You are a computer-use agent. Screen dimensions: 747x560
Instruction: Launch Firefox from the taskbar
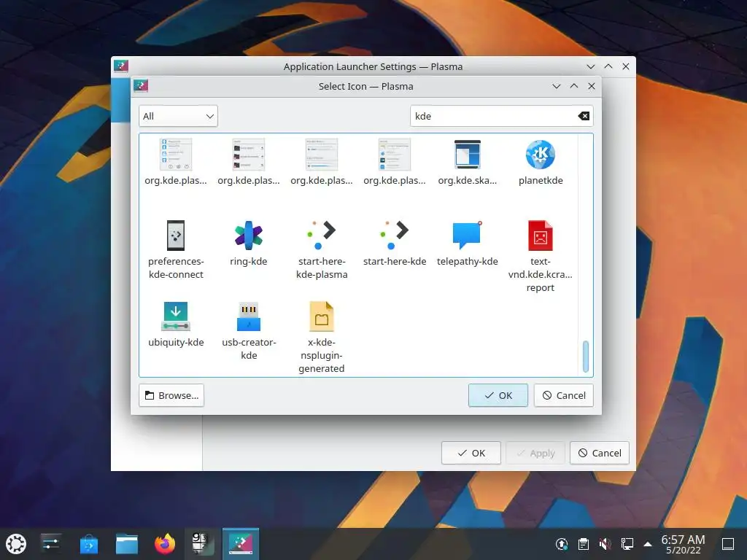165,544
